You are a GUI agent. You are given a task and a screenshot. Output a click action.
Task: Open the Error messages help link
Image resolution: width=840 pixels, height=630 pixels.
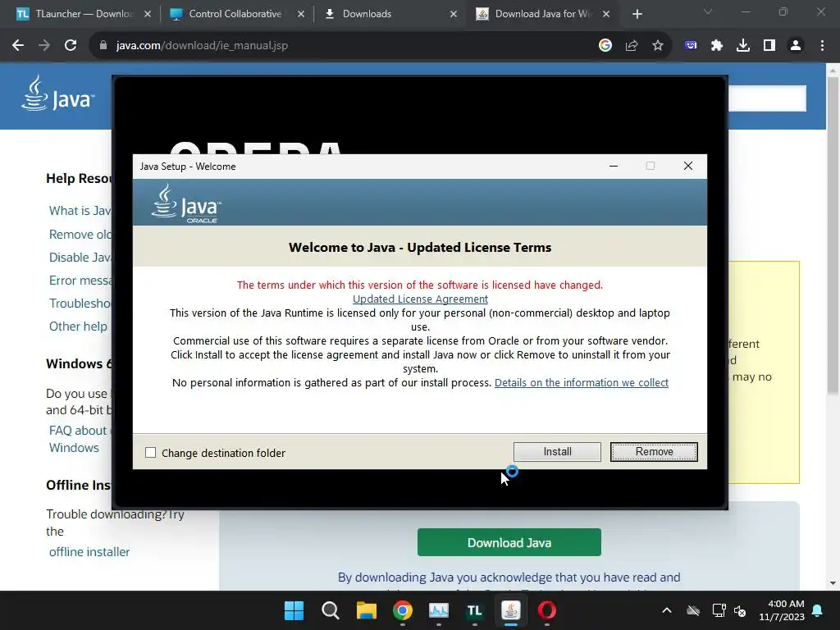pos(80,281)
